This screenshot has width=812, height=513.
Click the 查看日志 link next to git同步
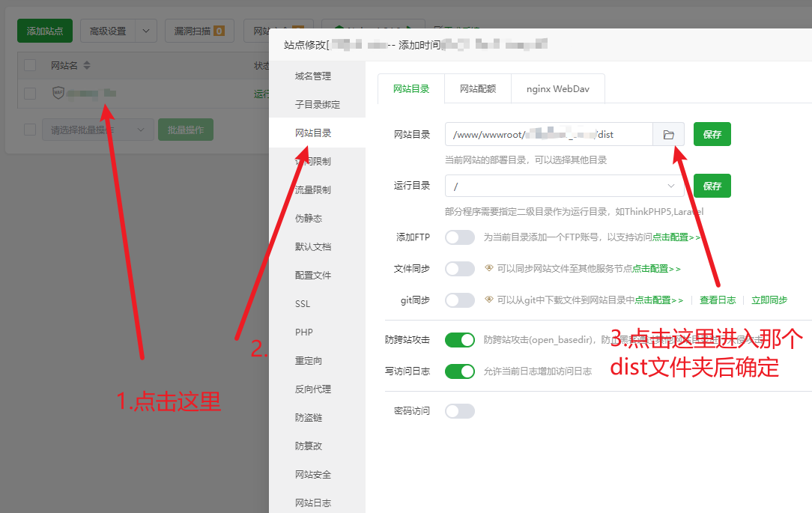[718, 299]
